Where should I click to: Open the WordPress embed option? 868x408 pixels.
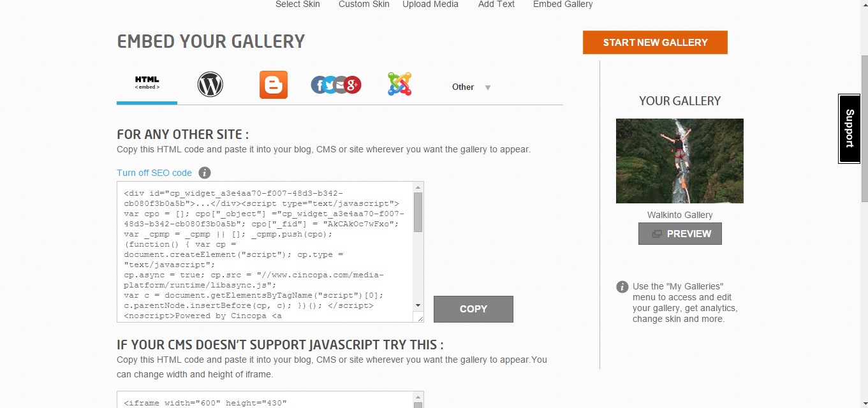click(x=210, y=84)
